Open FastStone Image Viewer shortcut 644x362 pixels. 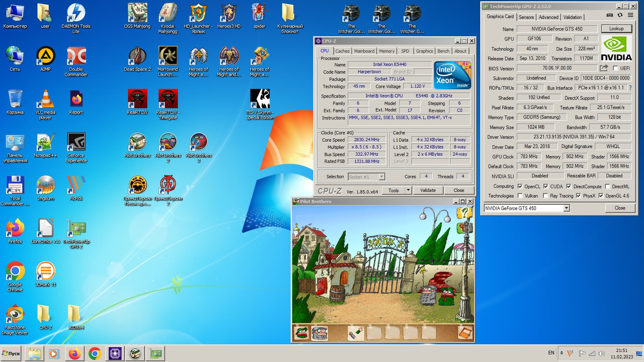coord(15,320)
